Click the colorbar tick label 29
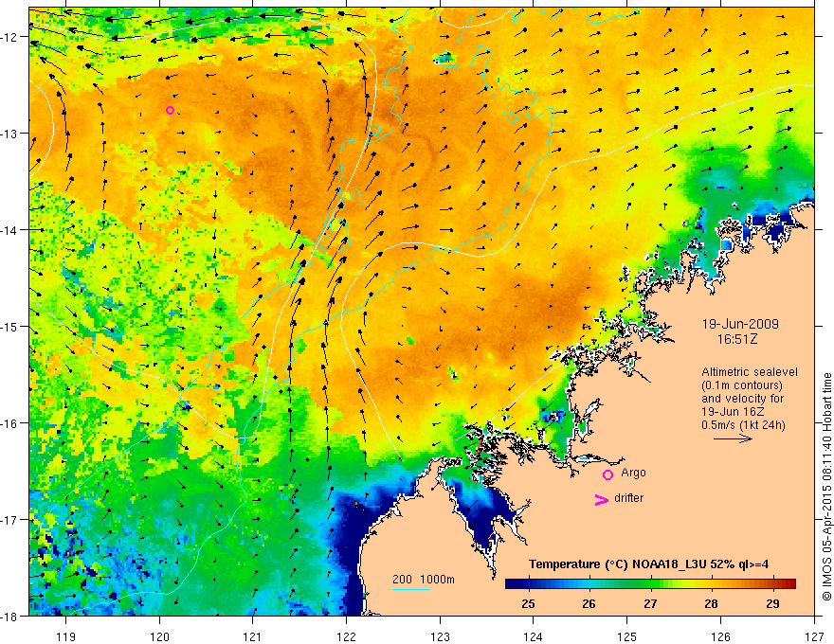Screen dimensions: 834x644 (x=772, y=603)
